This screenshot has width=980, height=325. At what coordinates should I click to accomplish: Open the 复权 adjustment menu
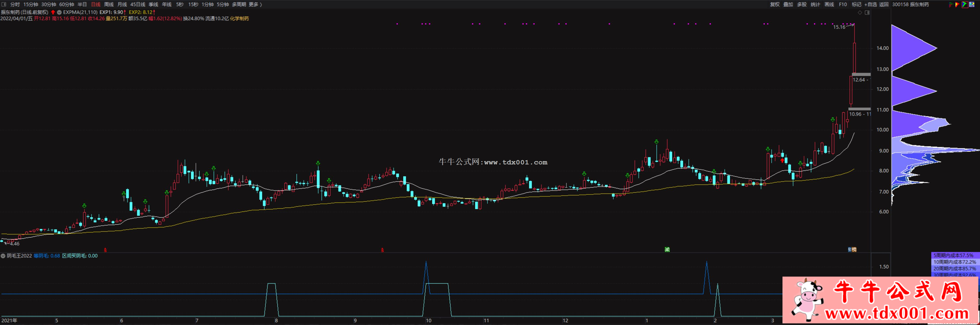[x=775, y=5]
